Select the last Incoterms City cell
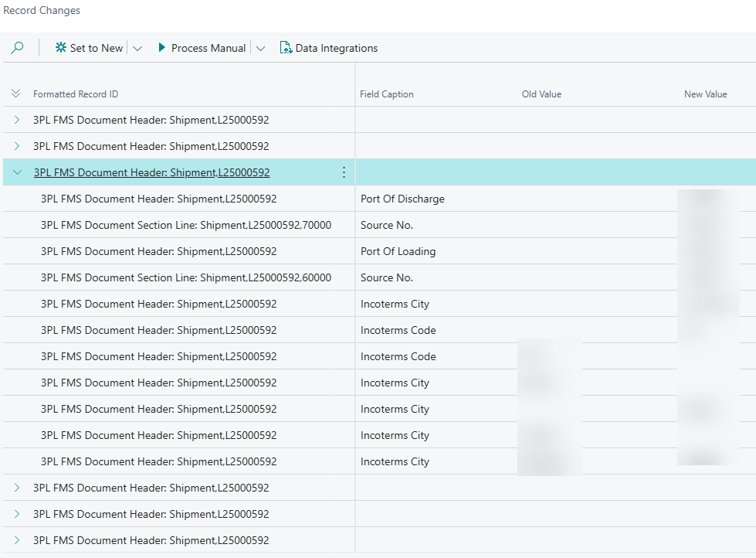The width and height of the screenshot is (756, 558). 395,461
